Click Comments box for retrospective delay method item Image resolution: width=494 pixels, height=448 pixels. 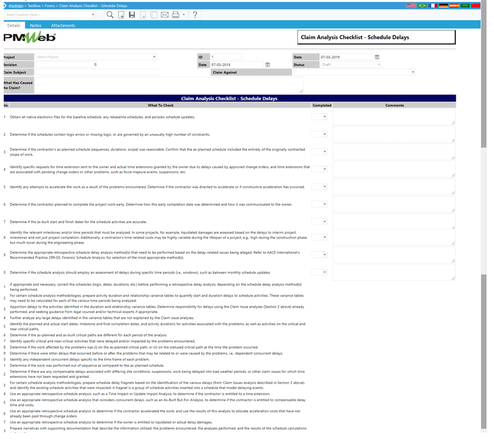(x=394, y=255)
